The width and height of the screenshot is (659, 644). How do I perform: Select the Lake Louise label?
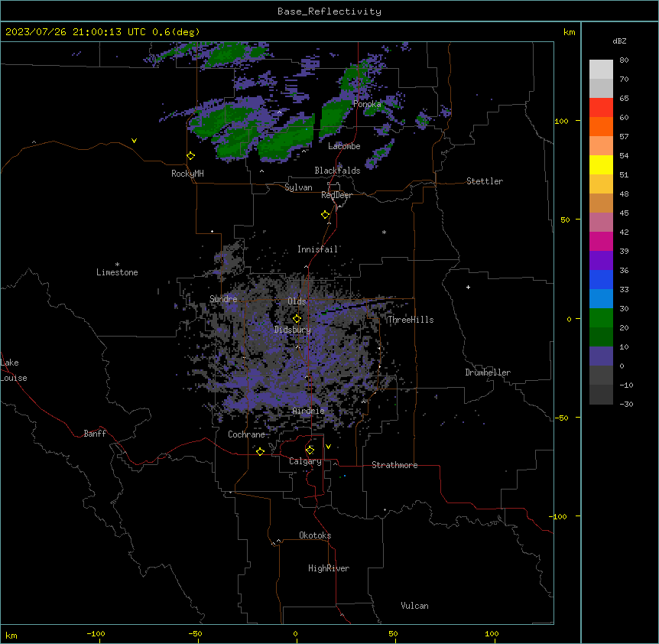[x=14, y=370]
